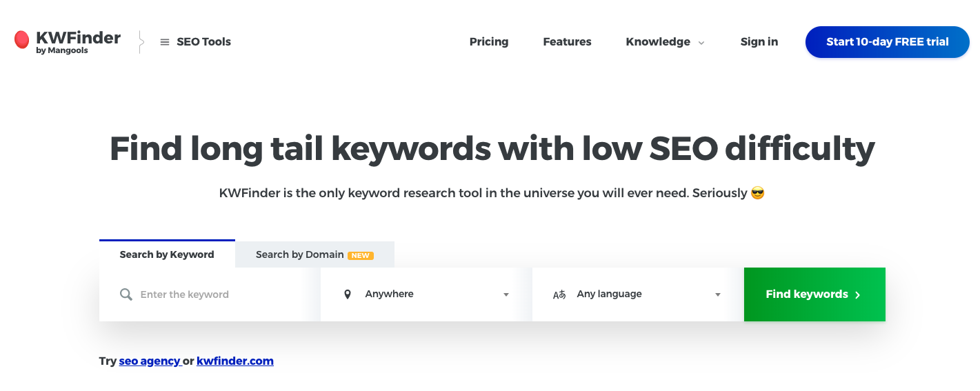980x391 pixels.
Task: Focus the Enter the keyword field
Action: coord(210,294)
